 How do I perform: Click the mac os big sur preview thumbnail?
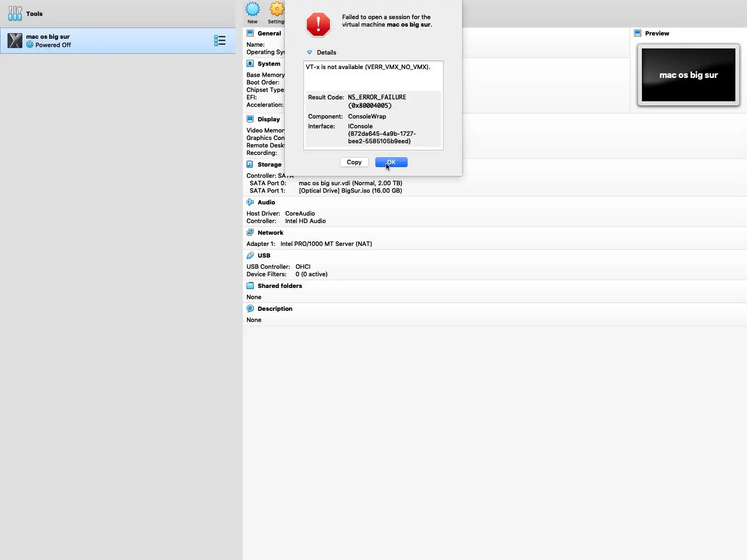[689, 75]
